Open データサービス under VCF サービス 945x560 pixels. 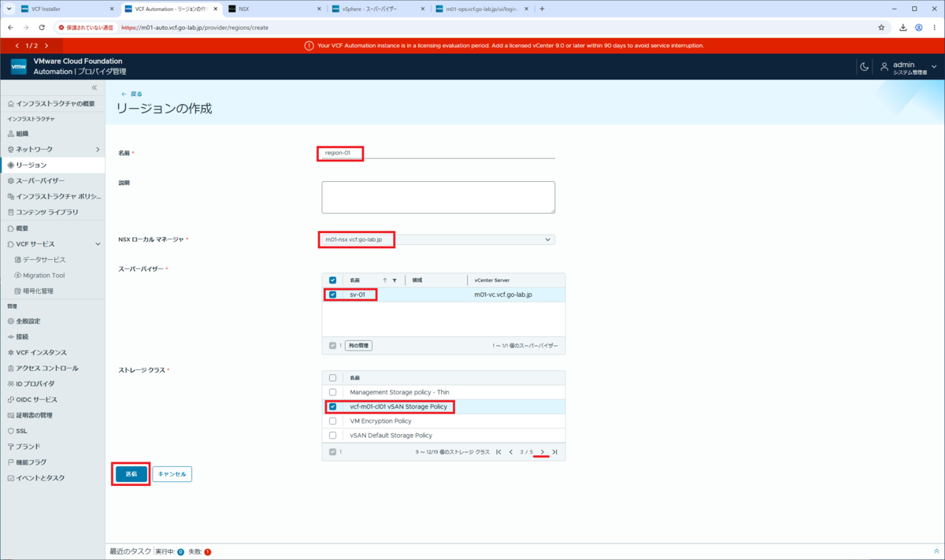[x=43, y=260]
